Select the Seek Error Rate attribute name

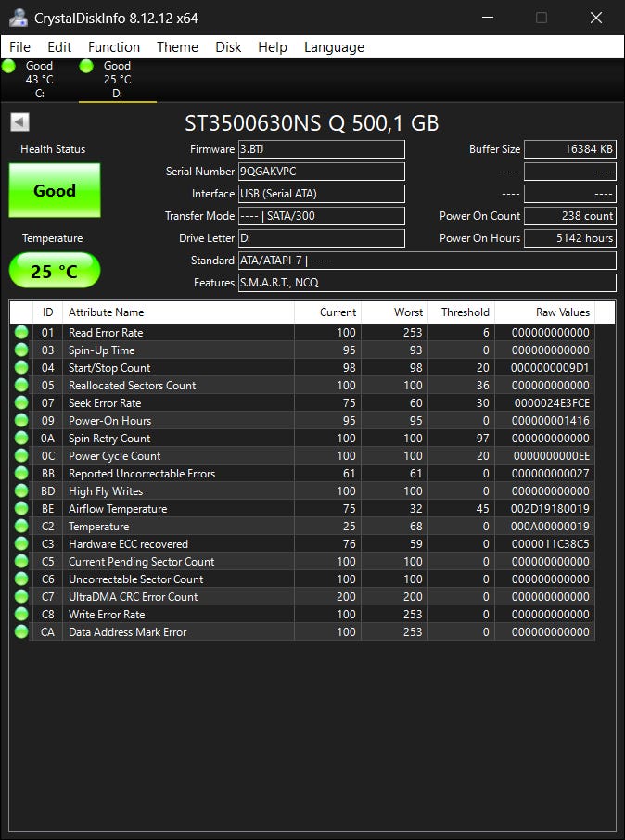[x=105, y=403]
